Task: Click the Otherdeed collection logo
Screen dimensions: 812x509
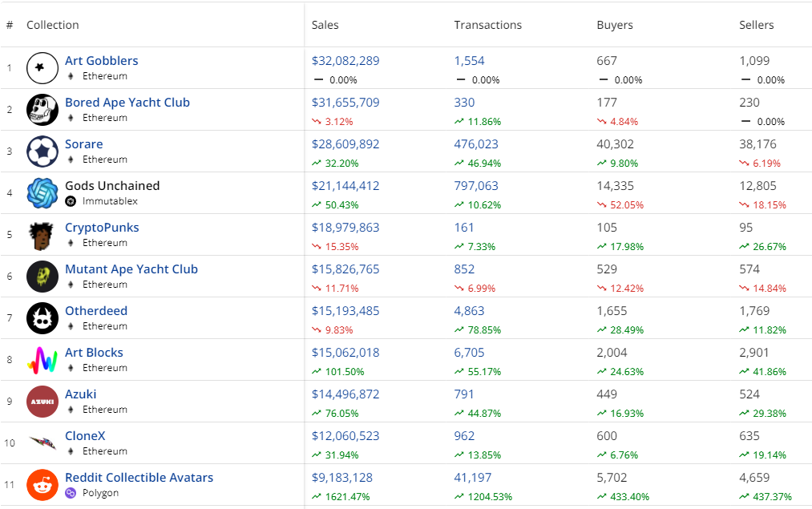Action: click(42, 318)
